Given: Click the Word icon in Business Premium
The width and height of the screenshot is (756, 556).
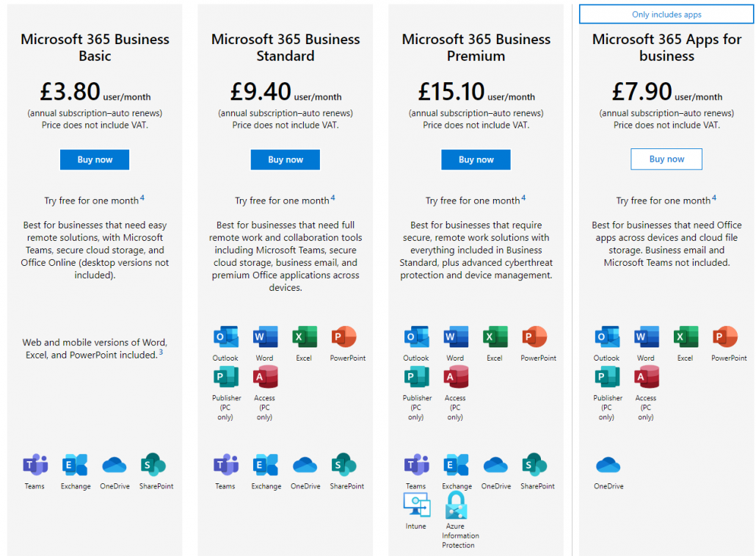Looking at the screenshot, I should click(455, 337).
